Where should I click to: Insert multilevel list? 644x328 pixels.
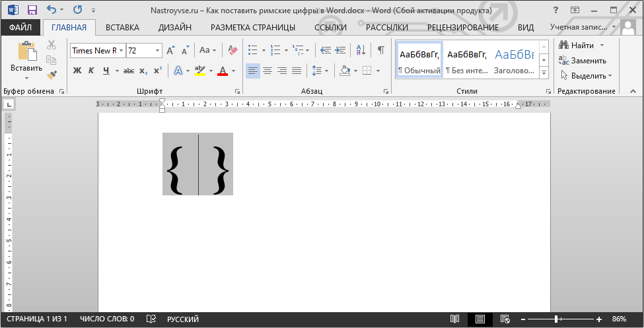click(x=298, y=51)
